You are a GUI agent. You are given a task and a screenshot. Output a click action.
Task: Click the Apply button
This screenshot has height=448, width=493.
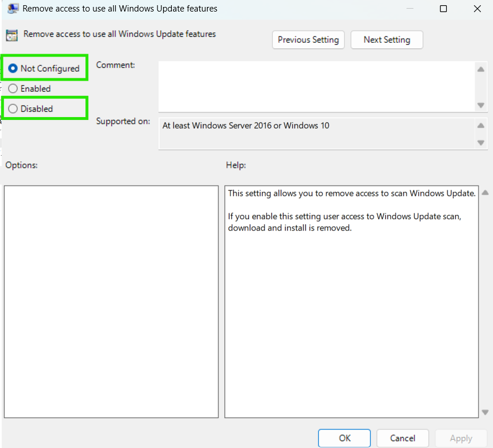pyautogui.click(x=461, y=438)
